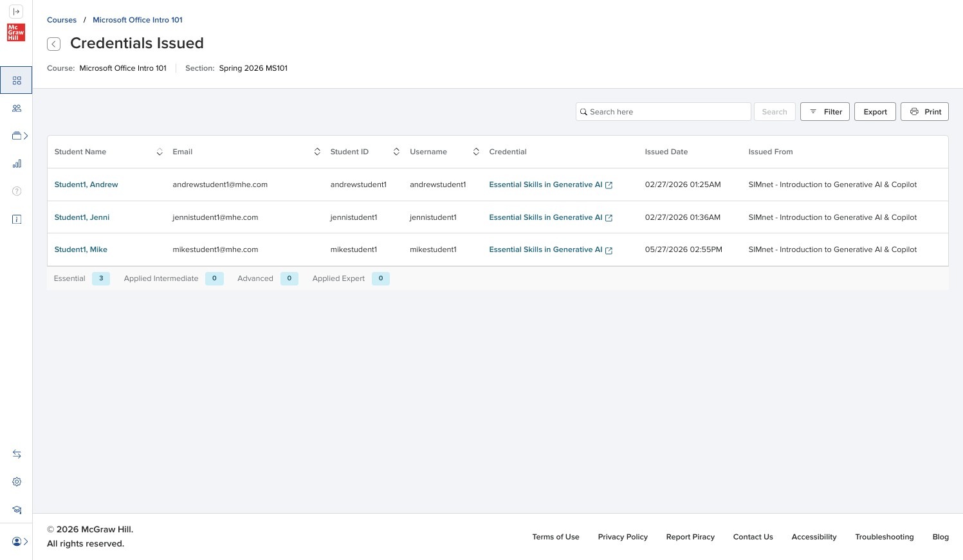Click section value Spring 2026 MS101
The width and height of the screenshot is (963, 560).
tap(253, 68)
